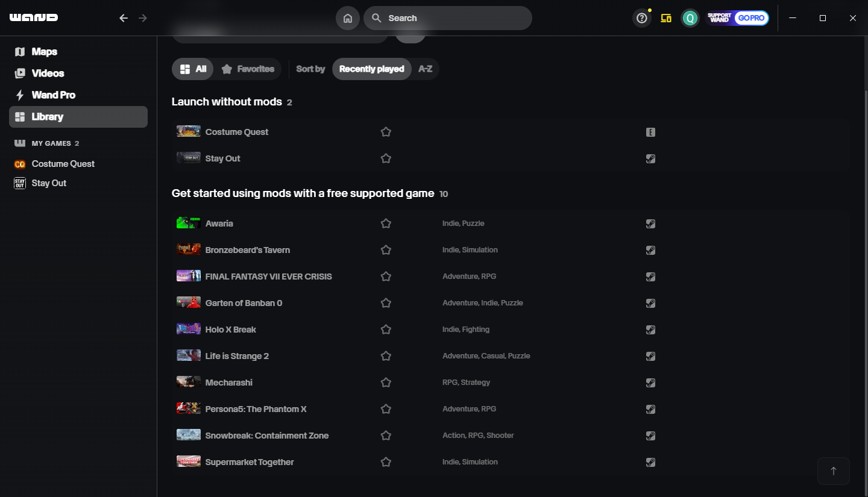
Task: Click the Search input field
Action: click(x=452, y=18)
